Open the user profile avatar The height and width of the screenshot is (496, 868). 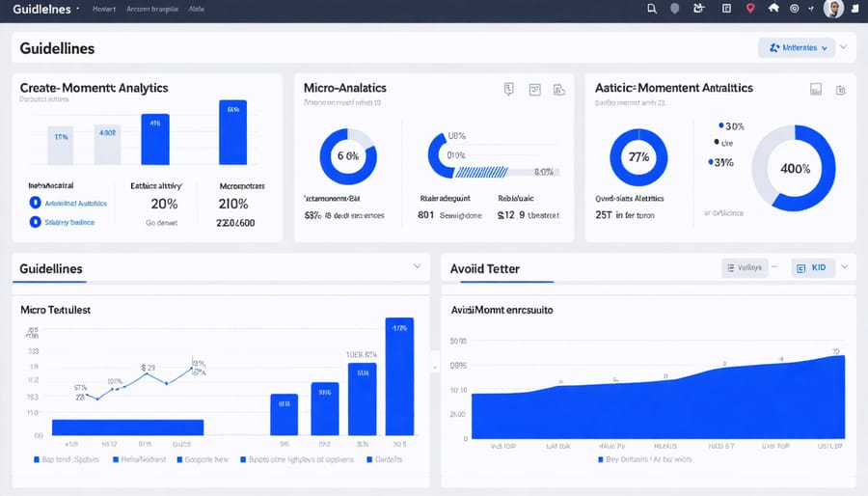pos(833,9)
